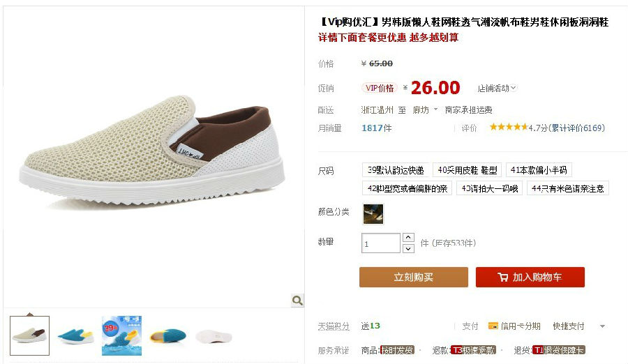Click the 加入购物车 add to cart button
628x364 pixels.
coord(530,277)
